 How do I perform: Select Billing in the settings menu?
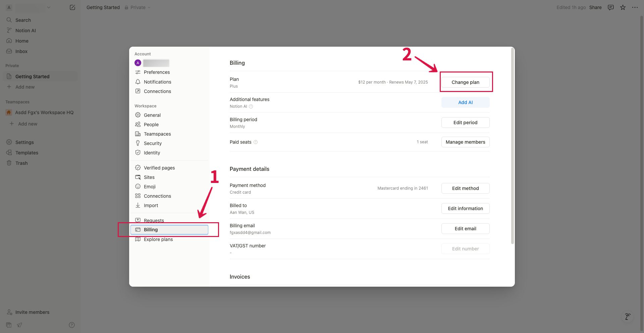click(x=169, y=230)
